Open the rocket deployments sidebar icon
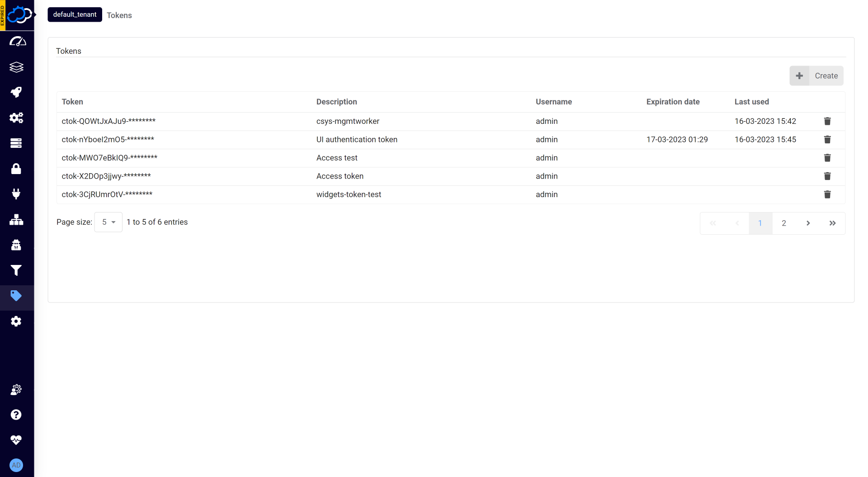Screen dimensions: 868x477 (x=16, y=92)
